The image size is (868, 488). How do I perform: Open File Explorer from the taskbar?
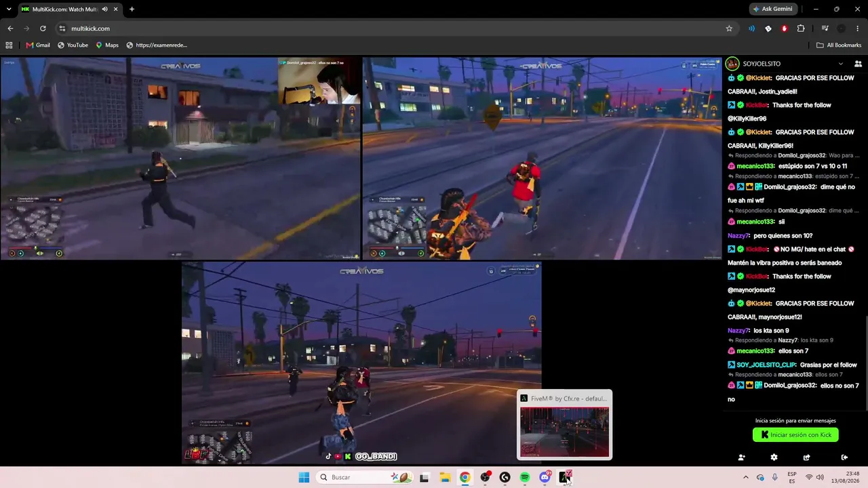(445, 477)
